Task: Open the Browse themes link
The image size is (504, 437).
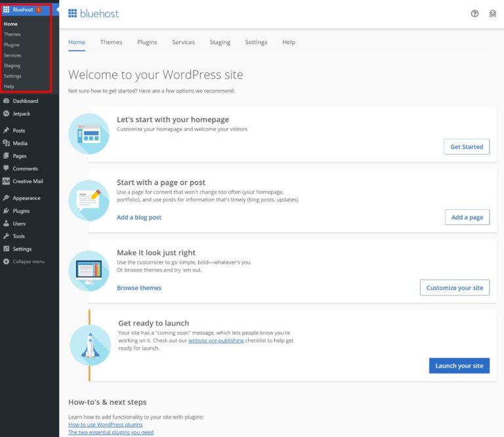Action: tap(139, 287)
